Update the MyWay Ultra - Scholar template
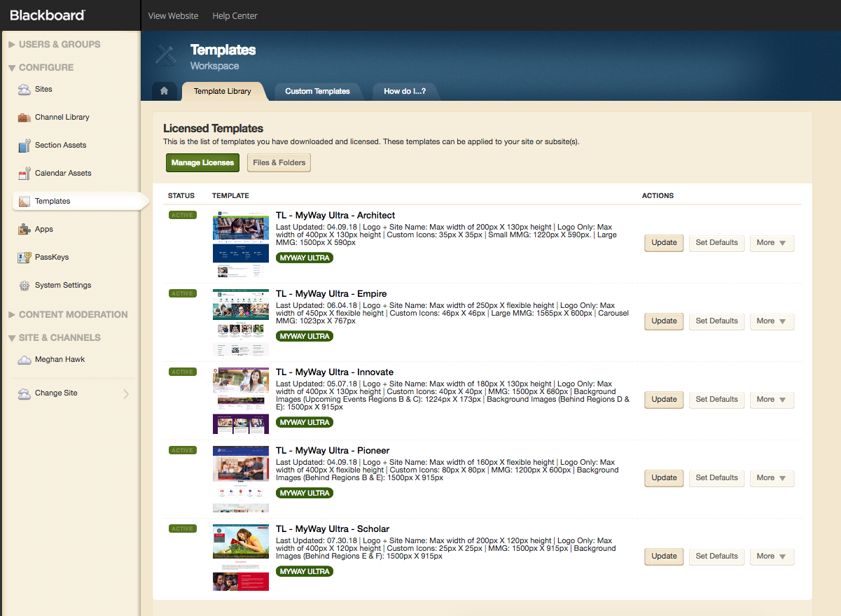The image size is (841, 616). click(x=663, y=556)
